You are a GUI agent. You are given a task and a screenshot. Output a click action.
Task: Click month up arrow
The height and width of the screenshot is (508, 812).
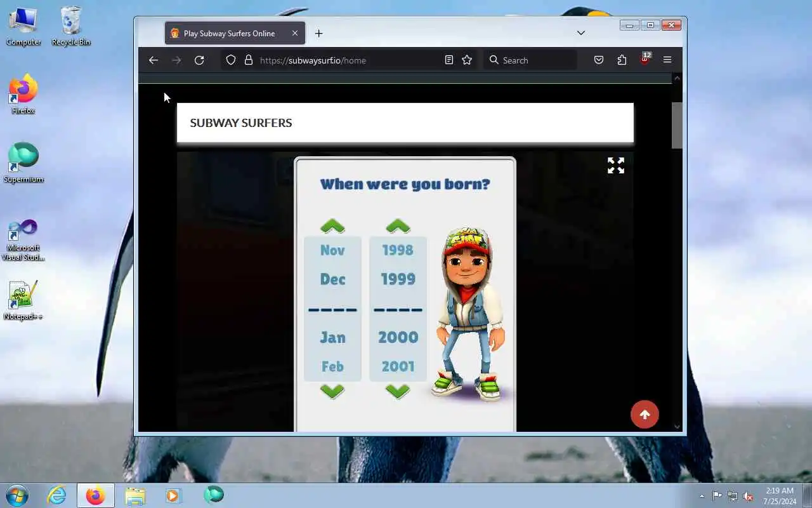(x=332, y=226)
